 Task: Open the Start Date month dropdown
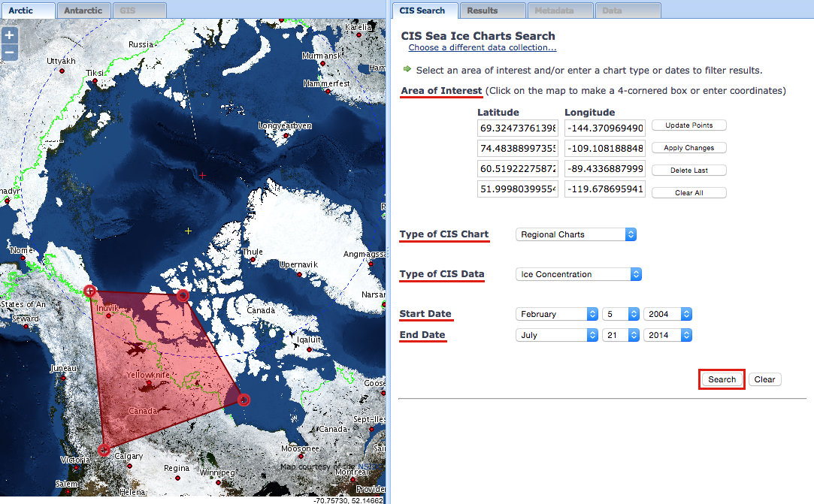556,314
